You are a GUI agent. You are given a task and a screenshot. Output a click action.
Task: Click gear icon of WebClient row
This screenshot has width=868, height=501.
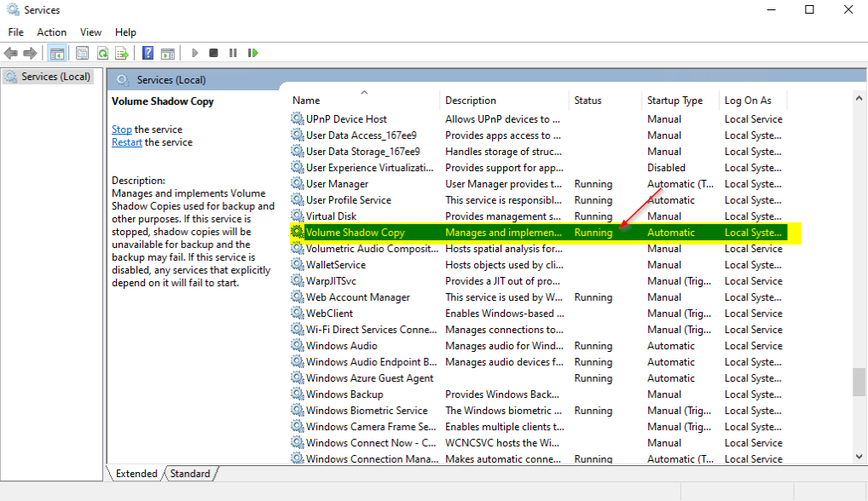pyautogui.click(x=298, y=313)
